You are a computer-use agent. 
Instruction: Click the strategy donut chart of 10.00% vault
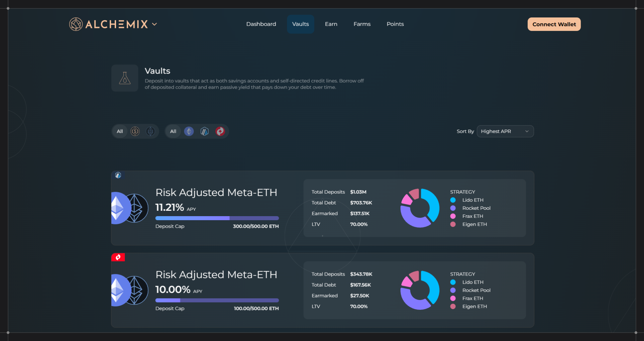420,290
